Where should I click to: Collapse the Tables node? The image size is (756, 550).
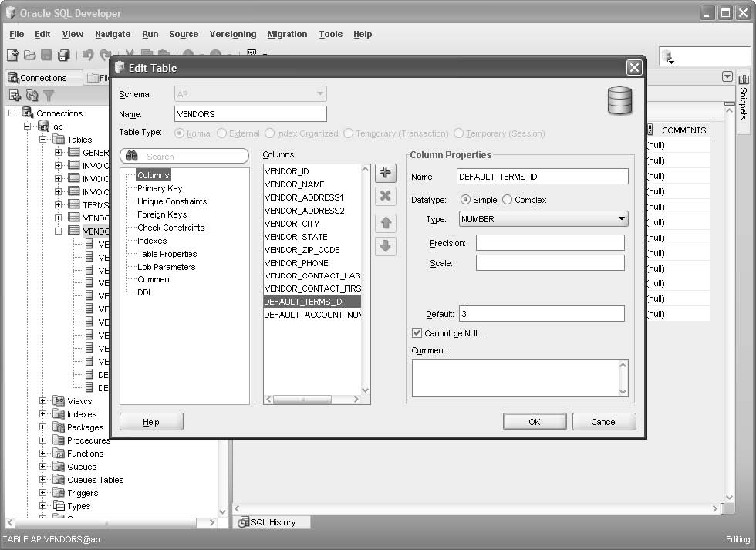click(x=43, y=140)
